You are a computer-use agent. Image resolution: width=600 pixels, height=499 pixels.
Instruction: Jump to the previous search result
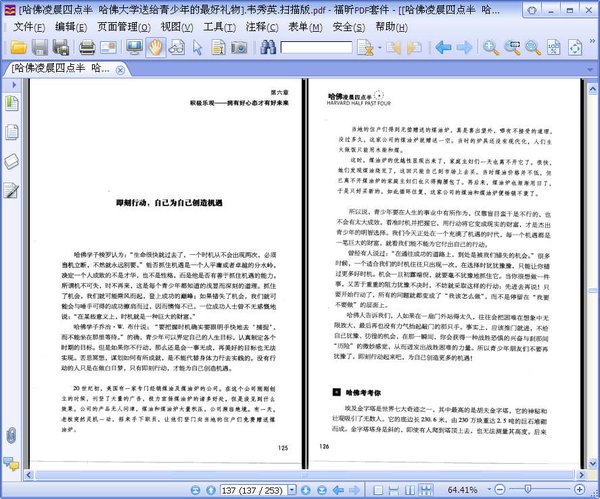[x=393, y=47]
